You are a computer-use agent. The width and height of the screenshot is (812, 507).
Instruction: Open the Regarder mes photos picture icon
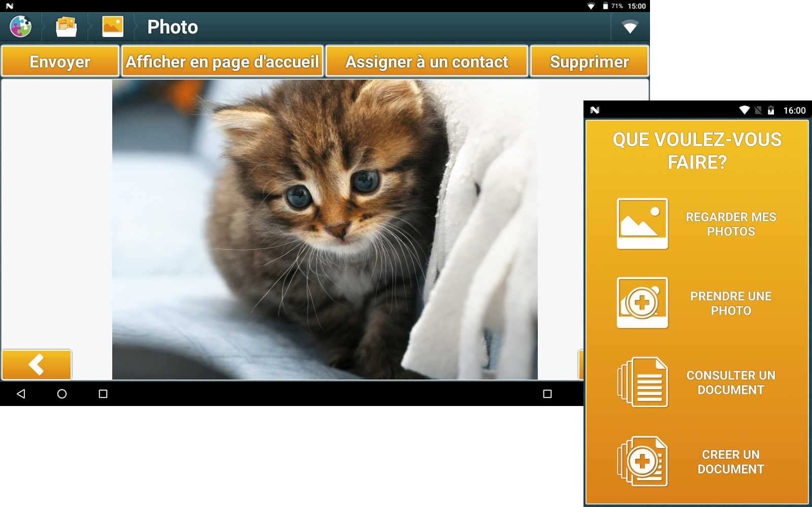click(642, 224)
